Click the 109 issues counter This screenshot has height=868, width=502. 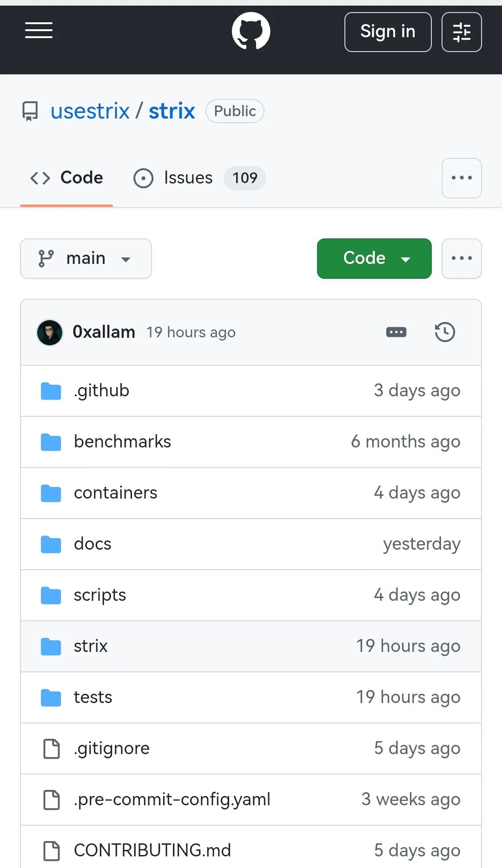pyautogui.click(x=245, y=178)
